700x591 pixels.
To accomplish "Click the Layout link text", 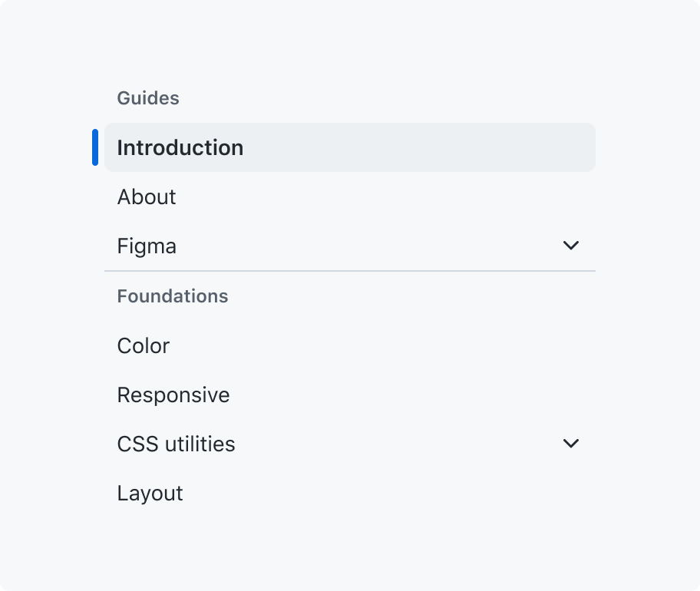I will pyautogui.click(x=150, y=494).
